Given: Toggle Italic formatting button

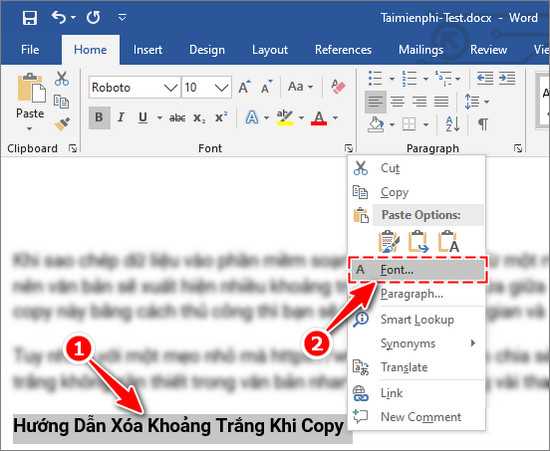Looking at the screenshot, I should point(121,117).
